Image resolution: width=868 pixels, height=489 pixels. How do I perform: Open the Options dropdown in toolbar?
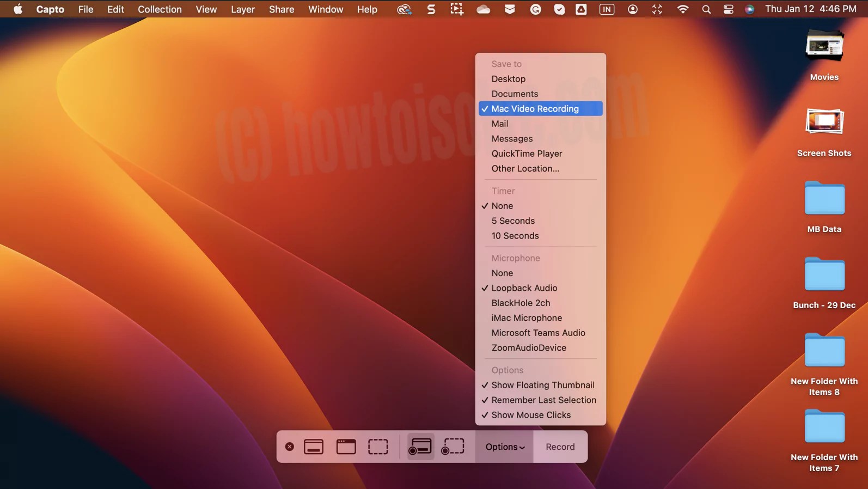[x=505, y=447]
